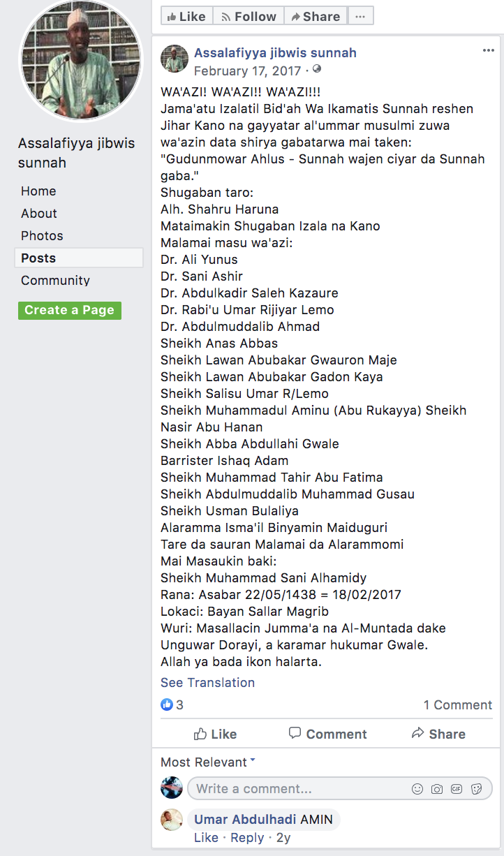Viewport: 504px width, 856px height.
Task: Click the emoji icon in comment box
Action: [417, 789]
